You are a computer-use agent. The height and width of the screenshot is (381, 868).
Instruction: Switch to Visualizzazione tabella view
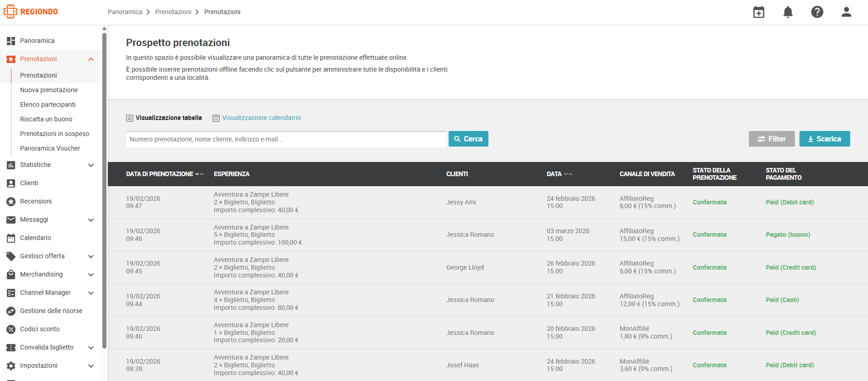point(169,118)
